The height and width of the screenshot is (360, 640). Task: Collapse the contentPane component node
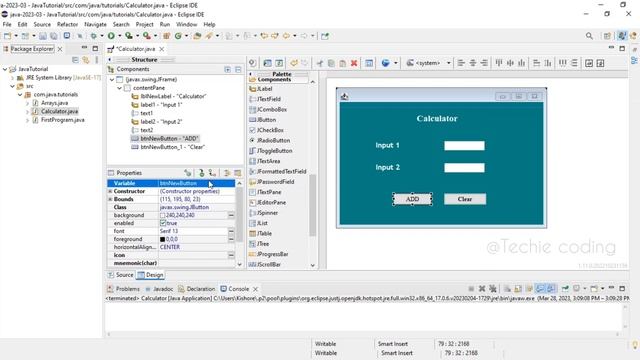point(120,88)
